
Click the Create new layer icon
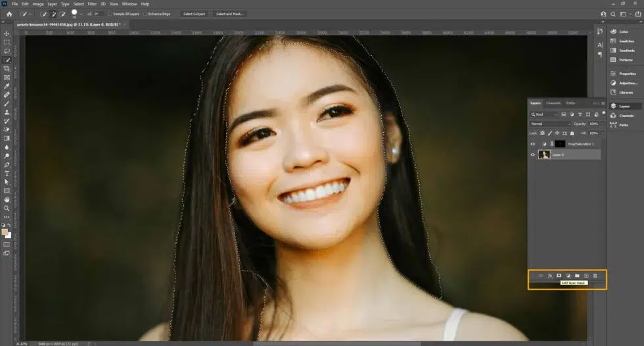[x=586, y=276]
